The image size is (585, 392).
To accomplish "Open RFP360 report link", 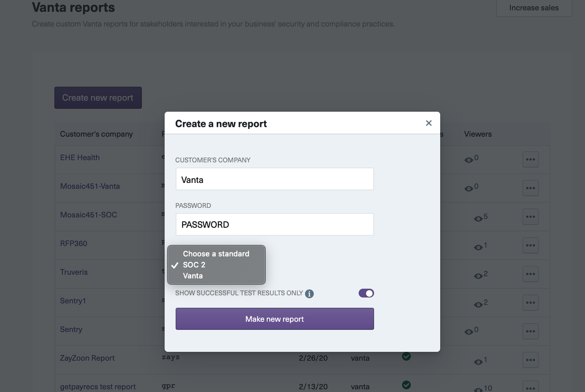I will [74, 244].
